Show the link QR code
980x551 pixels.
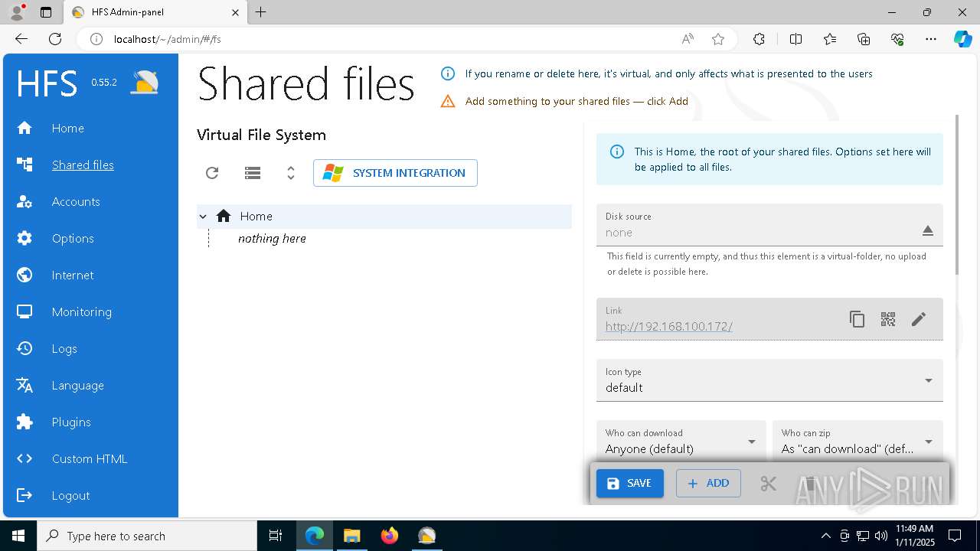click(888, 319)
